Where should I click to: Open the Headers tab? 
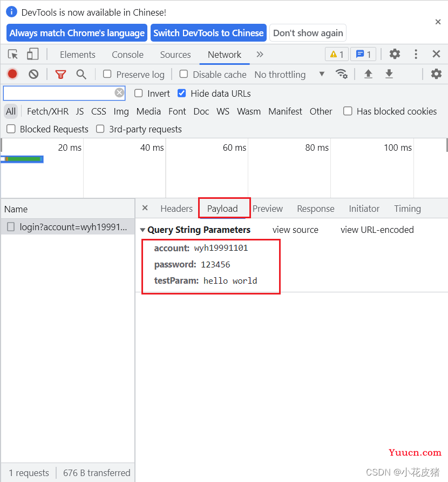(x=177, y=209)
